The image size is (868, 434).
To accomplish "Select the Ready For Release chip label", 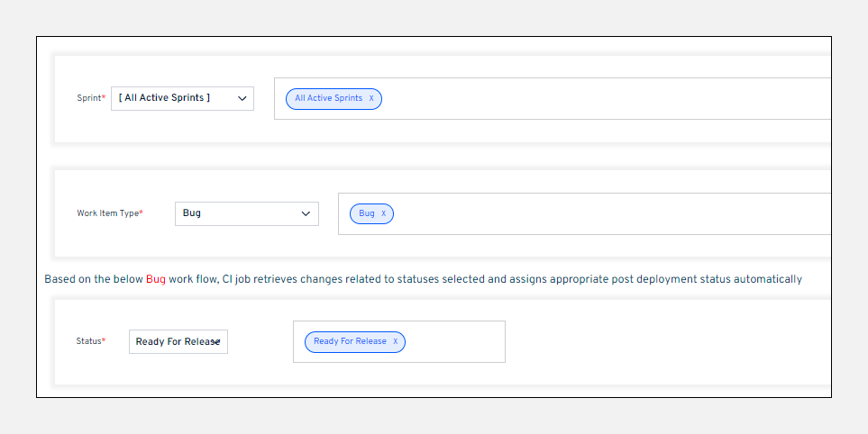I will 350,341.
